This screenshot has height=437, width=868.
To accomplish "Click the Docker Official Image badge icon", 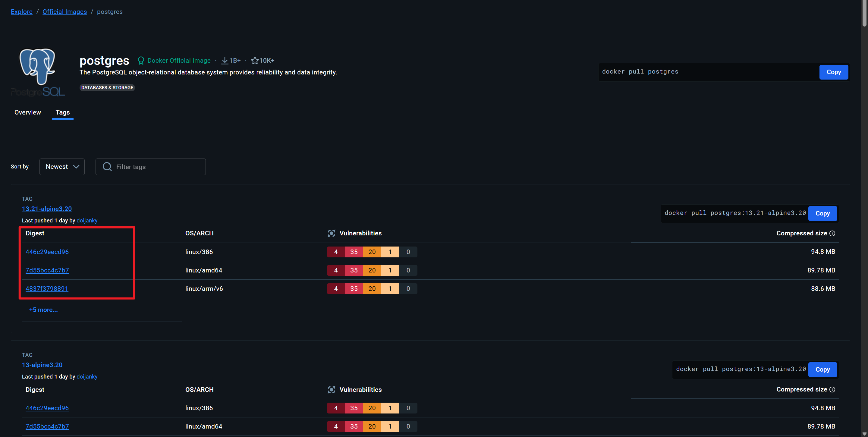I will coord(141,61).
